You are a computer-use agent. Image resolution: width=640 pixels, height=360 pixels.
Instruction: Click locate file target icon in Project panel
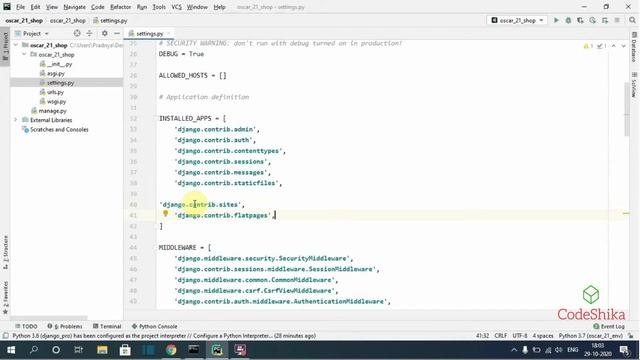pyautogui.click(x=77, y=33)
